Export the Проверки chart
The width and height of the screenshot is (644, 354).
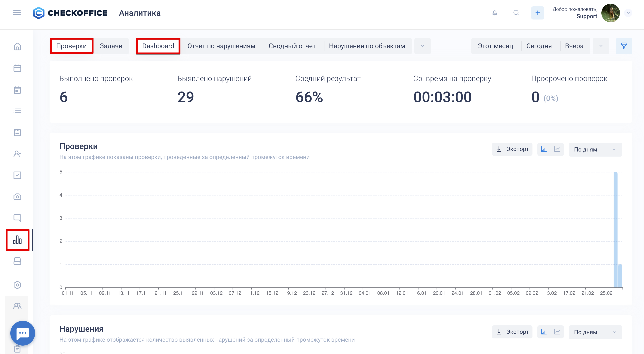tap(512, 149)
